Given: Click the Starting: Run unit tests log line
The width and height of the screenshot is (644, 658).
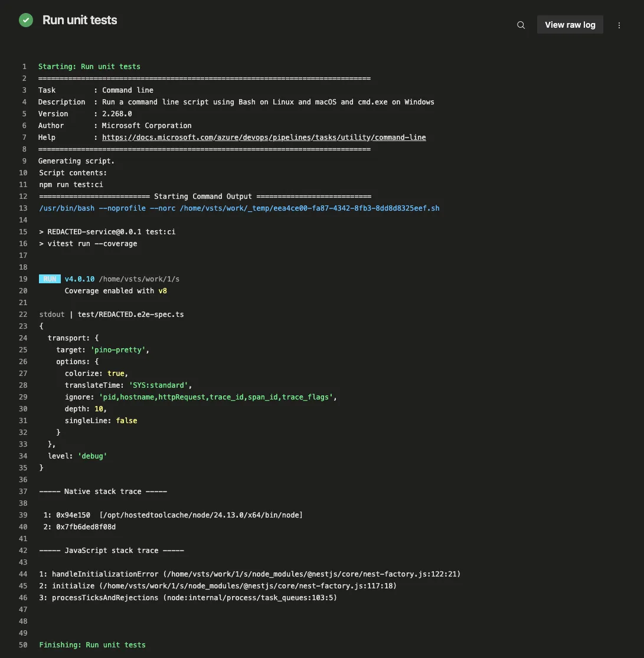Looking at the screenshot, I should point(89,66).
